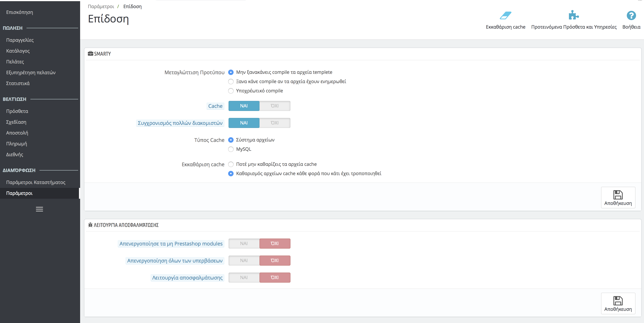Choose MySQL as cache type
The width and height of the screenshot is (644, 323).
(x=231, y=149)
